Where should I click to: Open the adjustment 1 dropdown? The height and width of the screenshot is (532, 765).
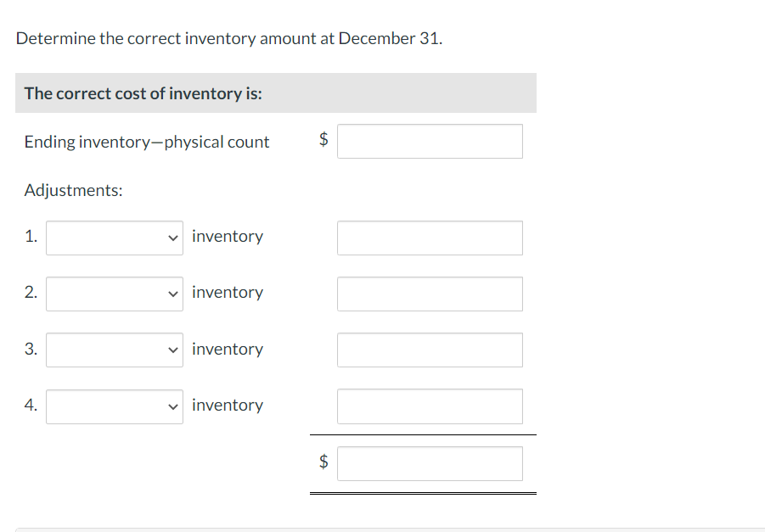point(115,238)
